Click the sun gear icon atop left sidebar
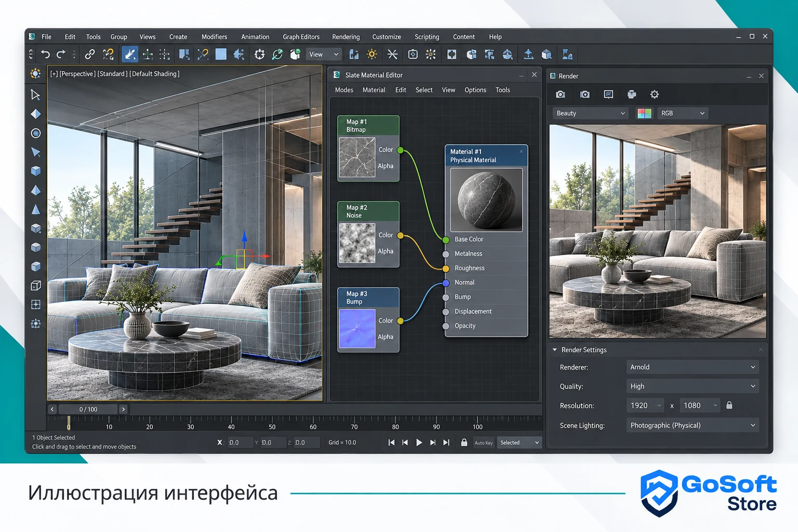798x532 pixels. pyautogui.click(x=35, y=74)
